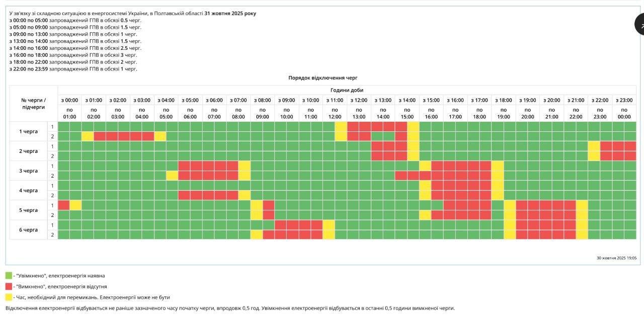Click the "31 жовтня 2025 року" bold date
Image resolution: width=644 pixels, height=317 pixels.
tap(230, 13)
